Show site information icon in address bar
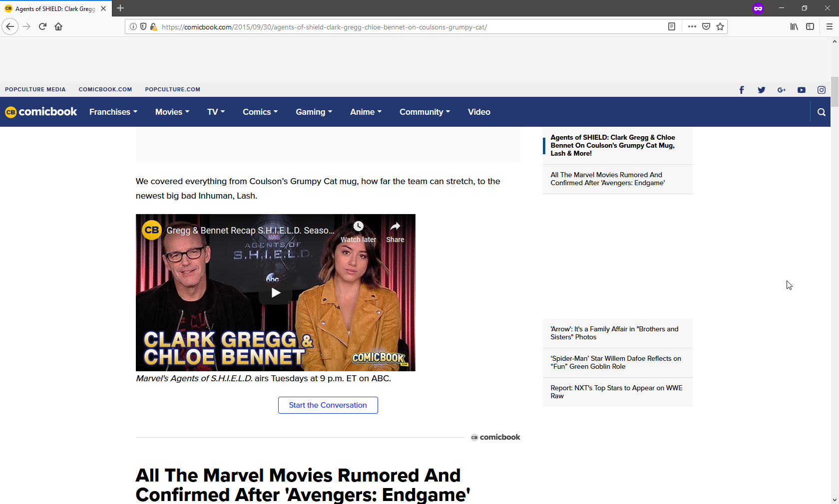The height and width of the screenshot is (504, 839). pyautogui.click(x=133, y=26)
